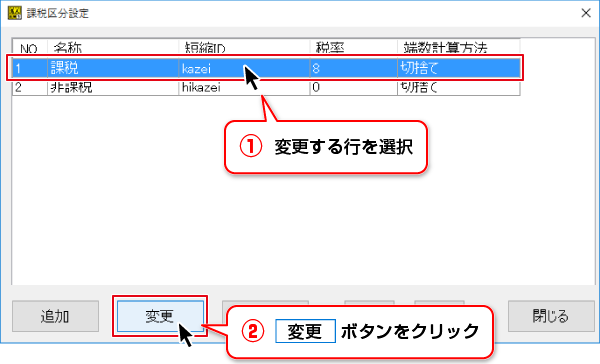Close the 課税区分設定 window
The height and width of the screenshot is (364, 600).
[x=586, y=13]
